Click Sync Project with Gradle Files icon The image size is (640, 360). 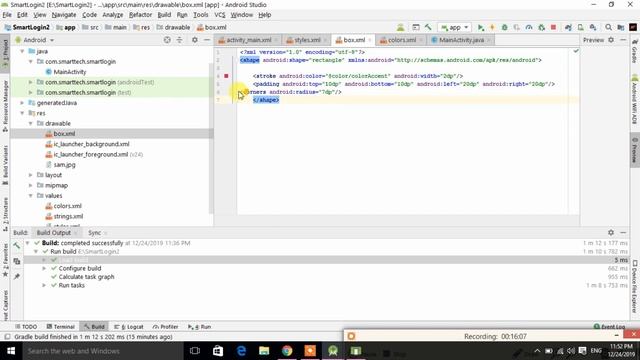coord(568,27)
